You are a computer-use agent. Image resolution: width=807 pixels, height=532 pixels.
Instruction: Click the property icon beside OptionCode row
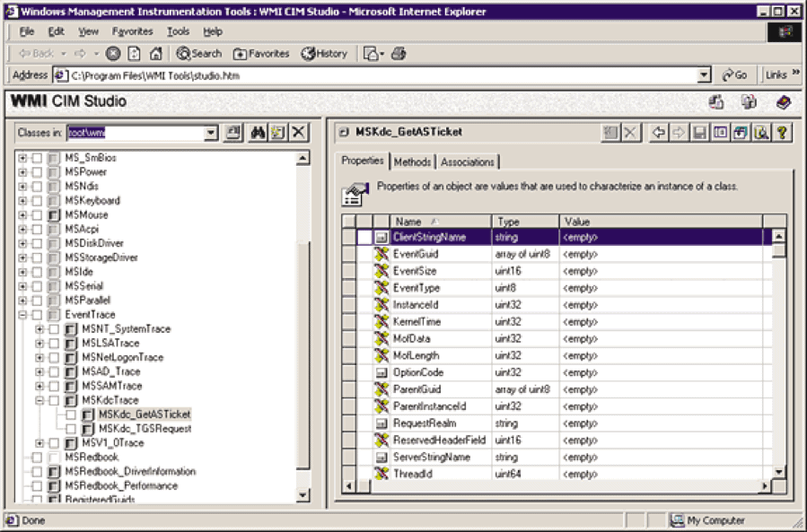tap(382, 372)
